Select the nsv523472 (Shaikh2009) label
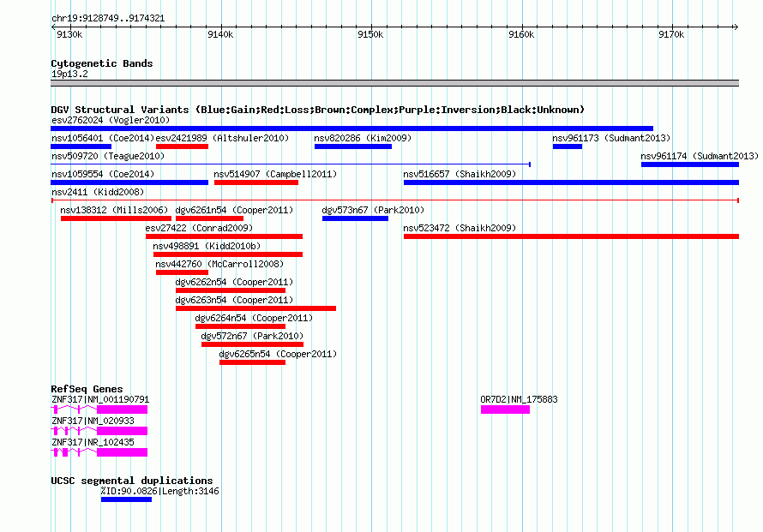The height and width of the screenshot is (532, 763). pos(460,228)
